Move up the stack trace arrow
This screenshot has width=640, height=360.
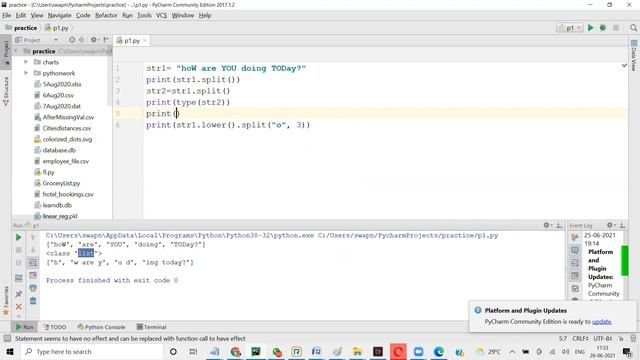(x=33, y=237)
